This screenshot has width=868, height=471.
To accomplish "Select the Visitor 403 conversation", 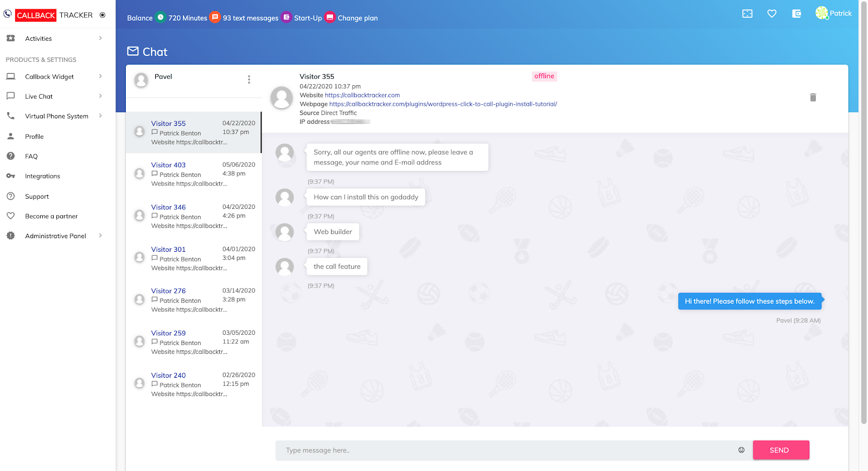I will coord(193,174).
